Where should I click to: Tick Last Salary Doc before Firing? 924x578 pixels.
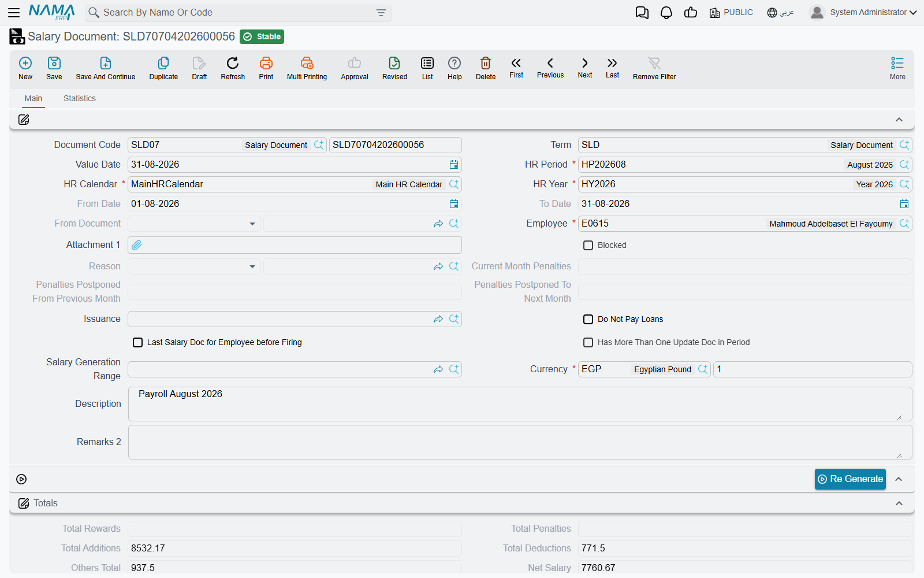[x=138, y=342]
